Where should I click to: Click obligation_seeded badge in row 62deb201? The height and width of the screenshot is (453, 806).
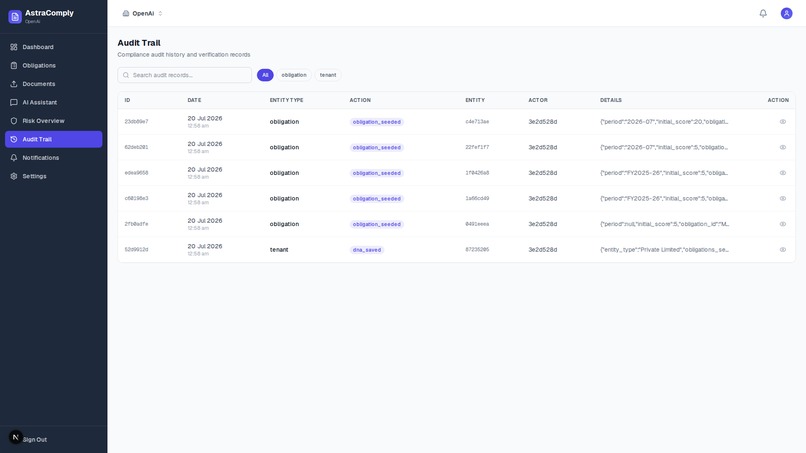click(x=377, y=148)
